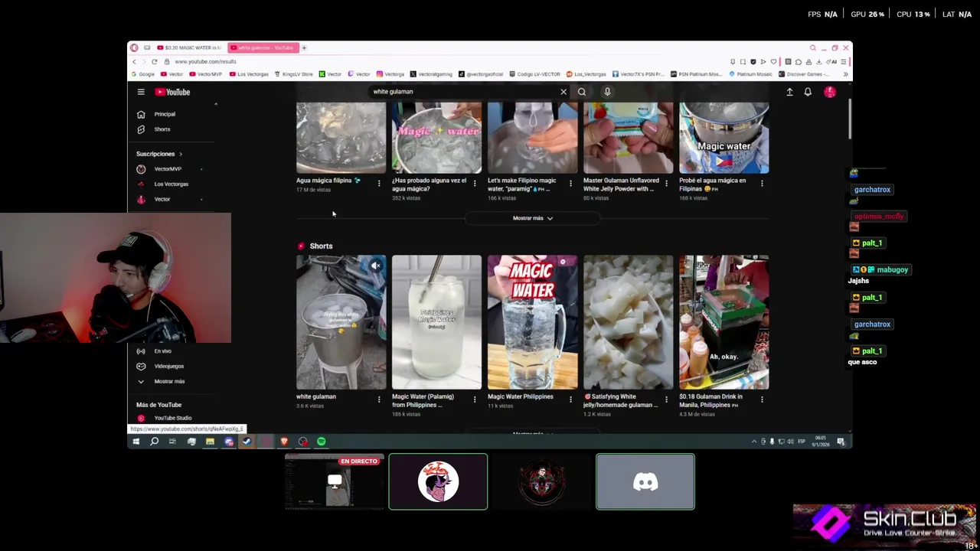Play the red 'MAGIC WATER' short thumbnail
The image size is (980, 551).
click(532, 322)
